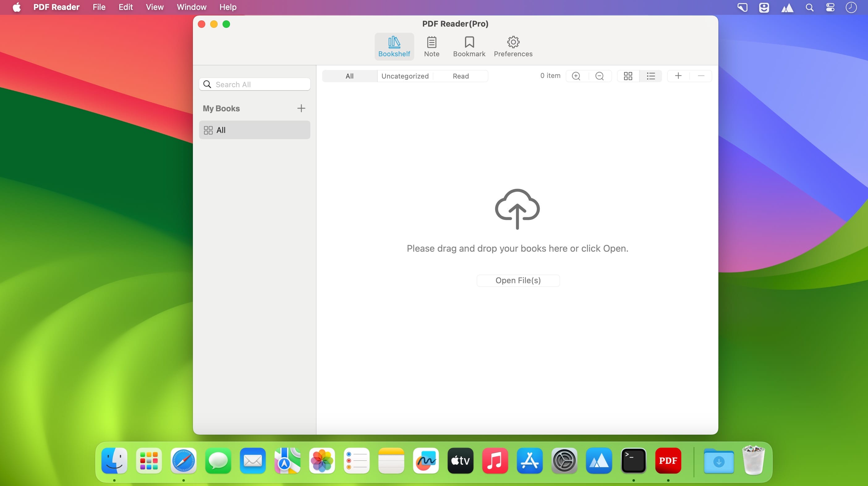This screenshot has height=486, width=868.
Task: Select All in My Books sidebar
Action: (254, 130)
